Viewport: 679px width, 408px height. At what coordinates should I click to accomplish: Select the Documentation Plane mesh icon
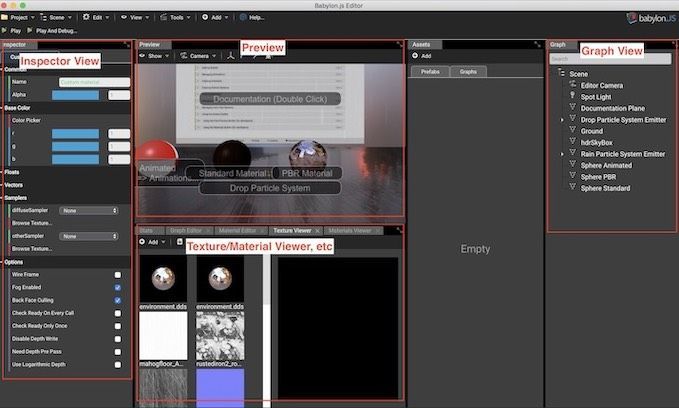pyautogui.click(x=572, y=107)
